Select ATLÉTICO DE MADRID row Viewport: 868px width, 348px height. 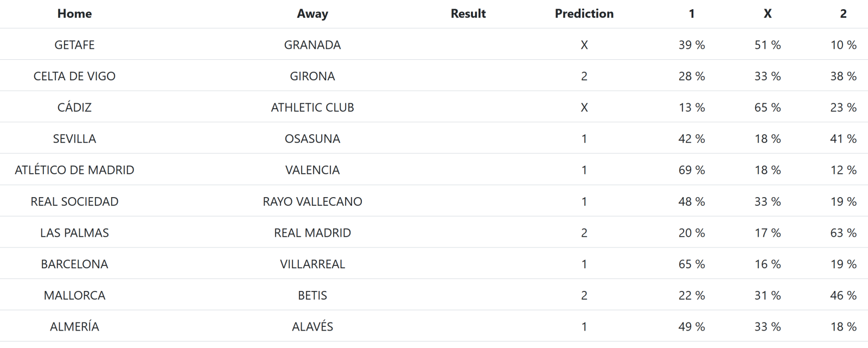click(x=74, y=170)
